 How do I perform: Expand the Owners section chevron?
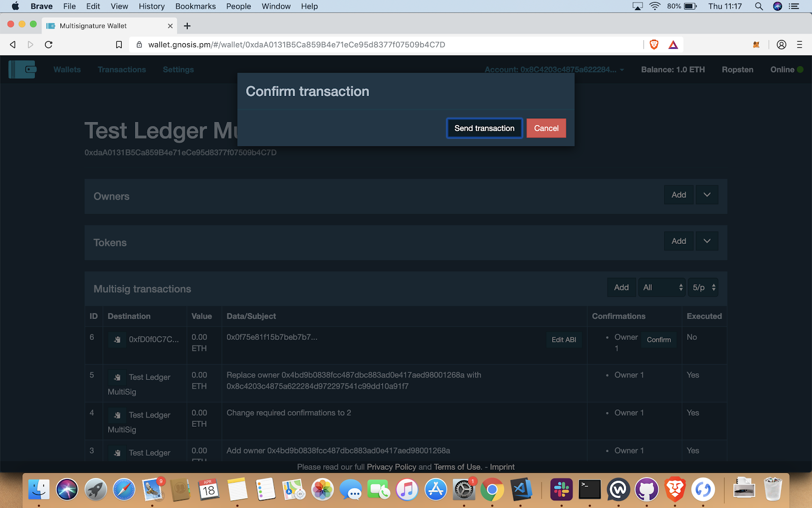pyautogui.click(x=707, y=195)
